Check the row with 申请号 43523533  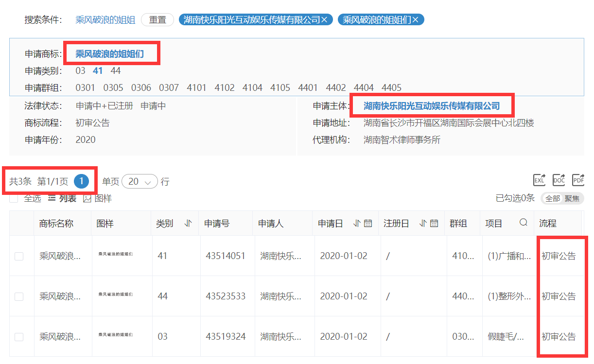tap(19, 296)
